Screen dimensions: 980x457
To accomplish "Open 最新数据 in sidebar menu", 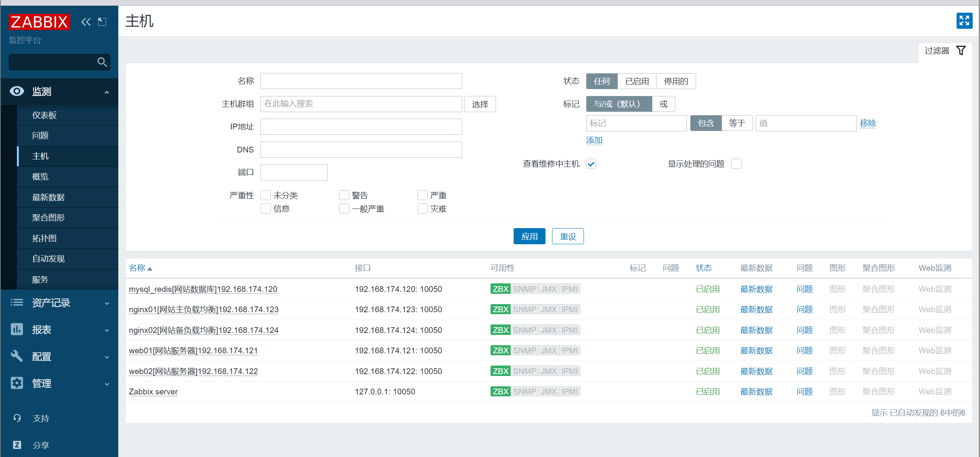I will click(48, 197).
